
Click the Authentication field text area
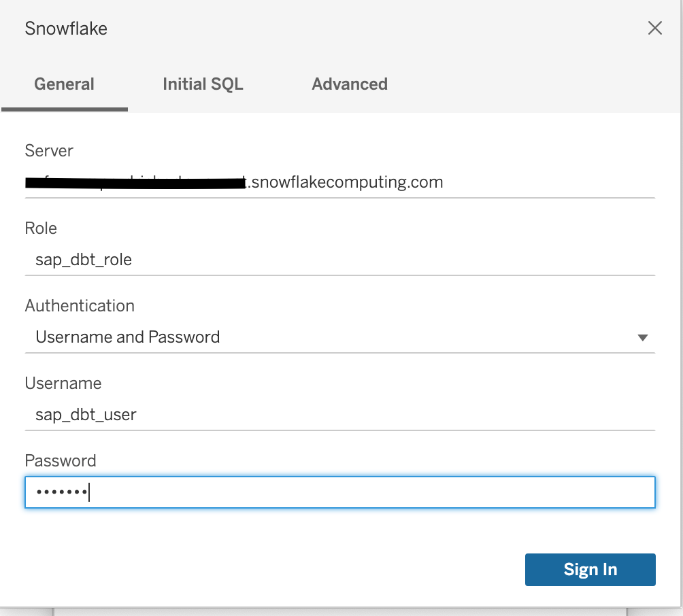272,337
